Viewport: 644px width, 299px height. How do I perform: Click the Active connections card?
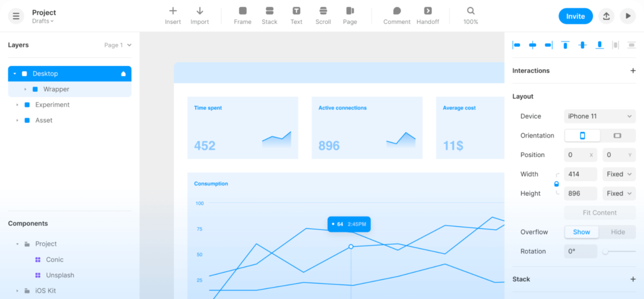[367, 128]
